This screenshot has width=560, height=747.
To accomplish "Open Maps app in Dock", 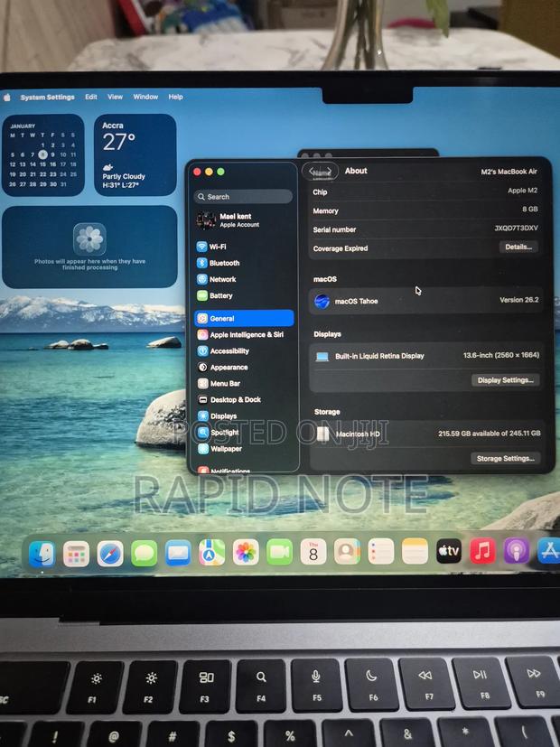I will (x=212, y=553).
